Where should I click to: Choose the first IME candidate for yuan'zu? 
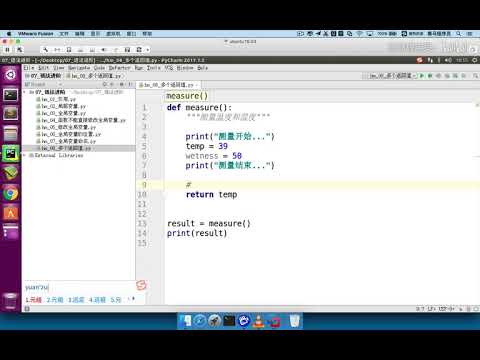pyautogui.click(x=34, y=300)
